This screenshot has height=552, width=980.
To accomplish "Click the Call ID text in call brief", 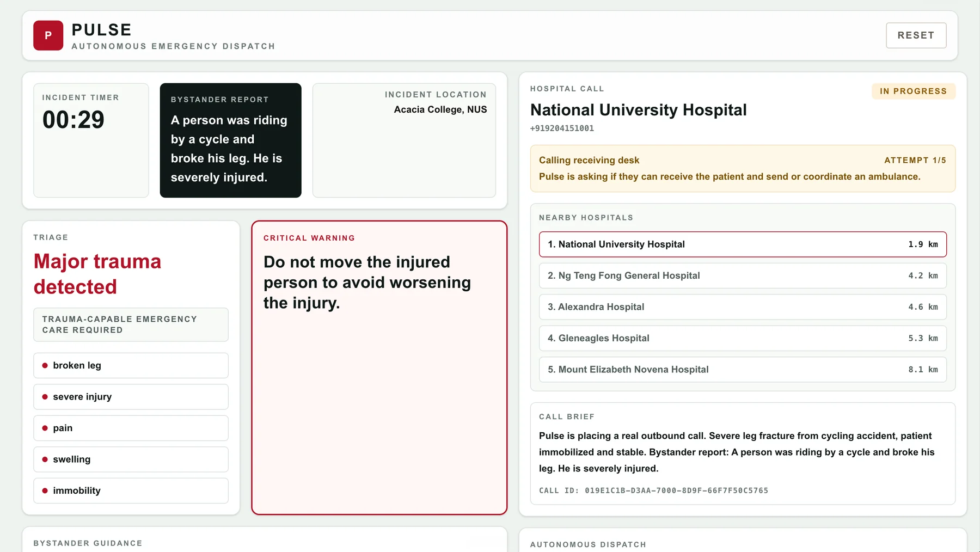I will 653,490.
